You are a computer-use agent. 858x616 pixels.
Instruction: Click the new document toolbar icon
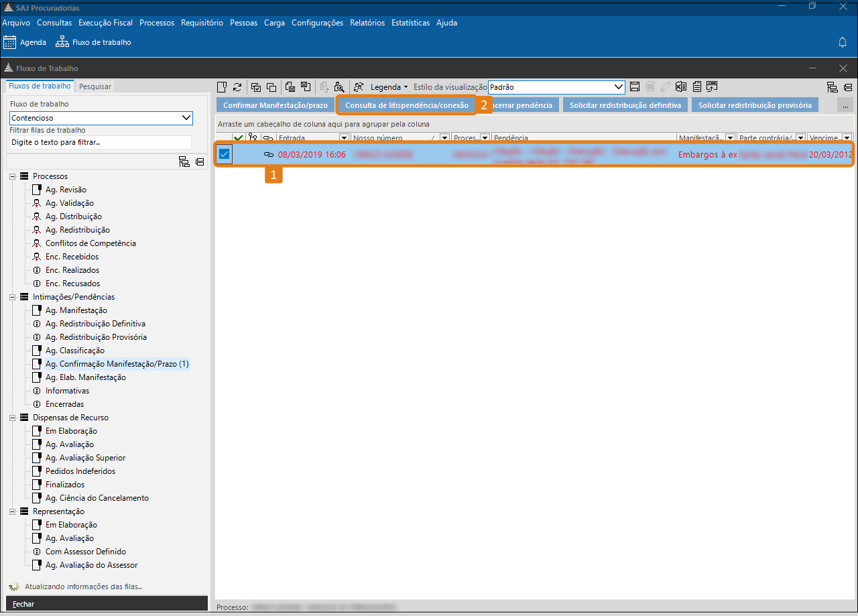point(222,87)
